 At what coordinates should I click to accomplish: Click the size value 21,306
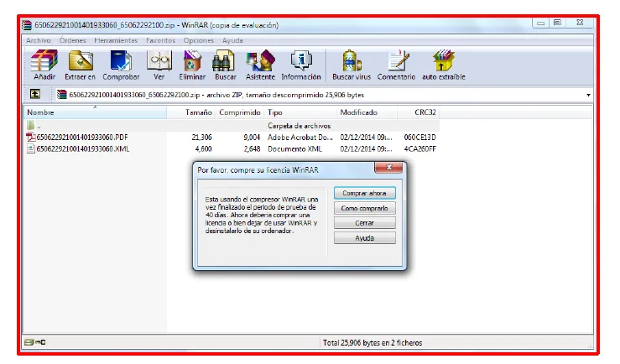[x=201, y=138]
